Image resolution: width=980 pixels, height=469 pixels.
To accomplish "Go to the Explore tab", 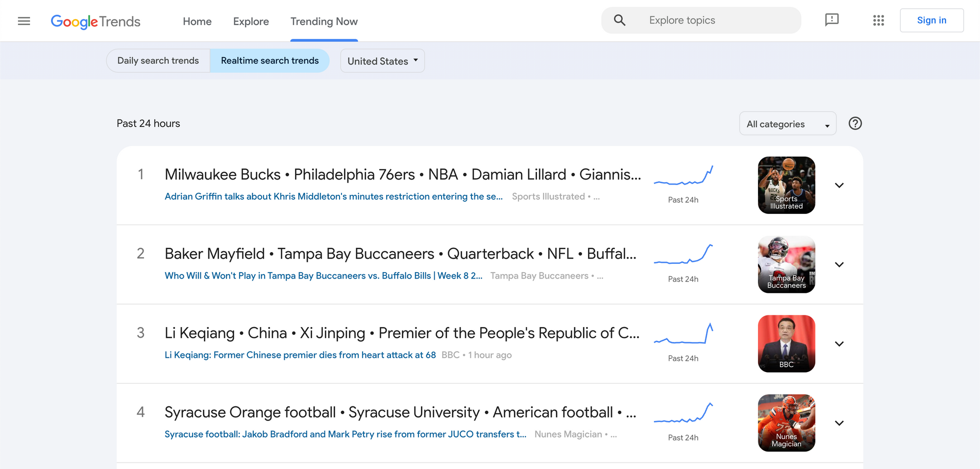I will pos(251,22).
